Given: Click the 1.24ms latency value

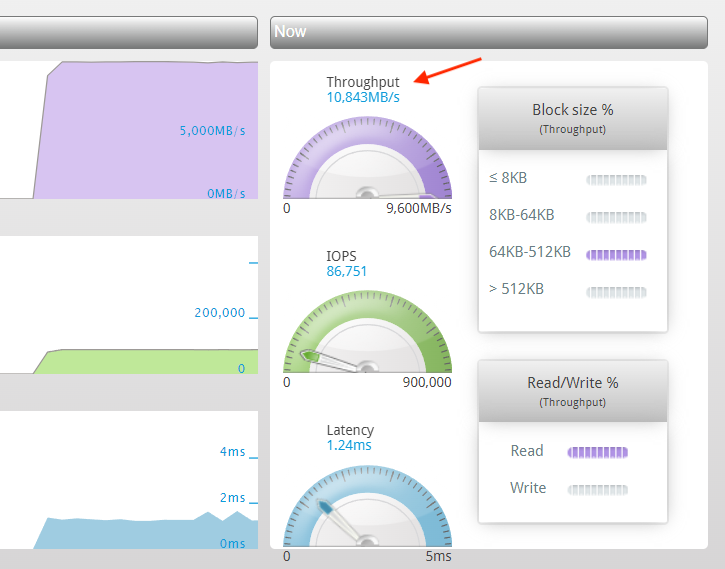Looking at the screenshot, I should click(349, 445).
